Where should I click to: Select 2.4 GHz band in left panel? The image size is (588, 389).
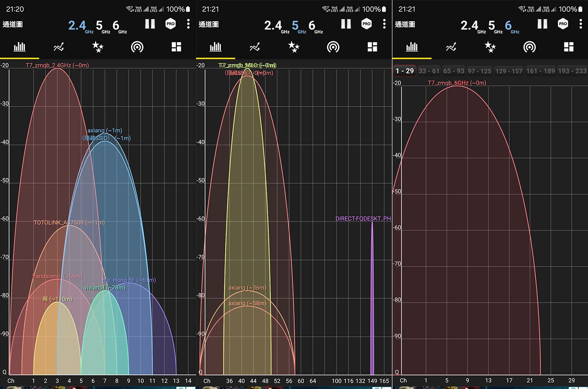(80, 26)
